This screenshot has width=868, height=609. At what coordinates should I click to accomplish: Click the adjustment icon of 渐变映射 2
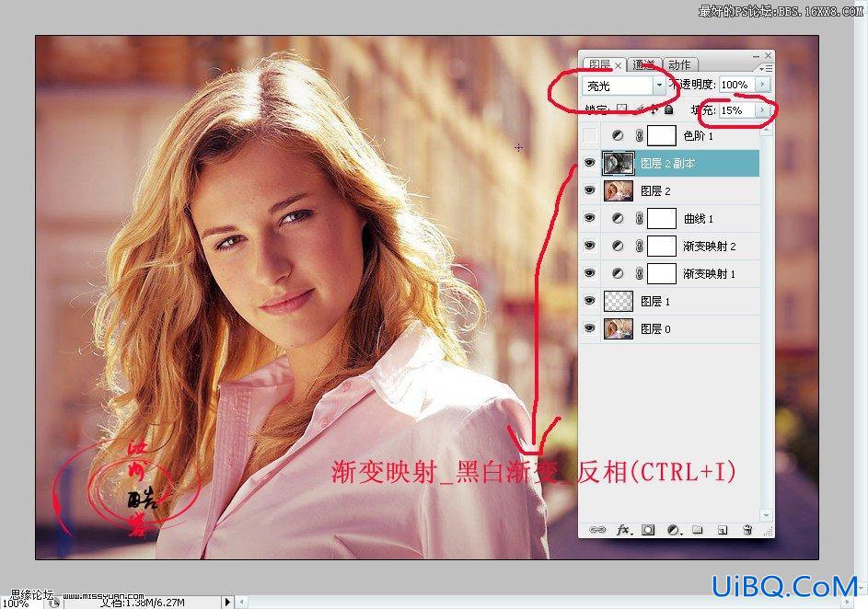pos(618,246)
